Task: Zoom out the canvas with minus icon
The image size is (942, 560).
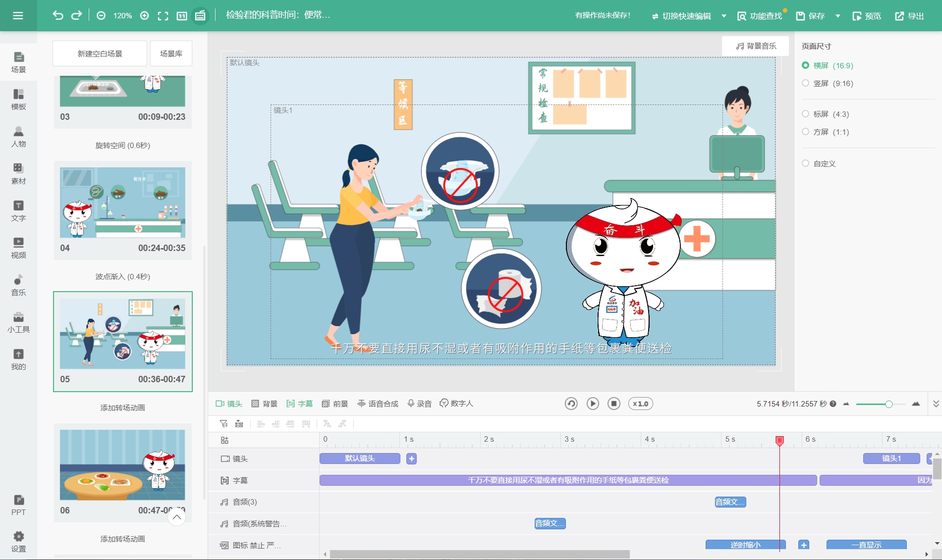Action: (101, 16)
